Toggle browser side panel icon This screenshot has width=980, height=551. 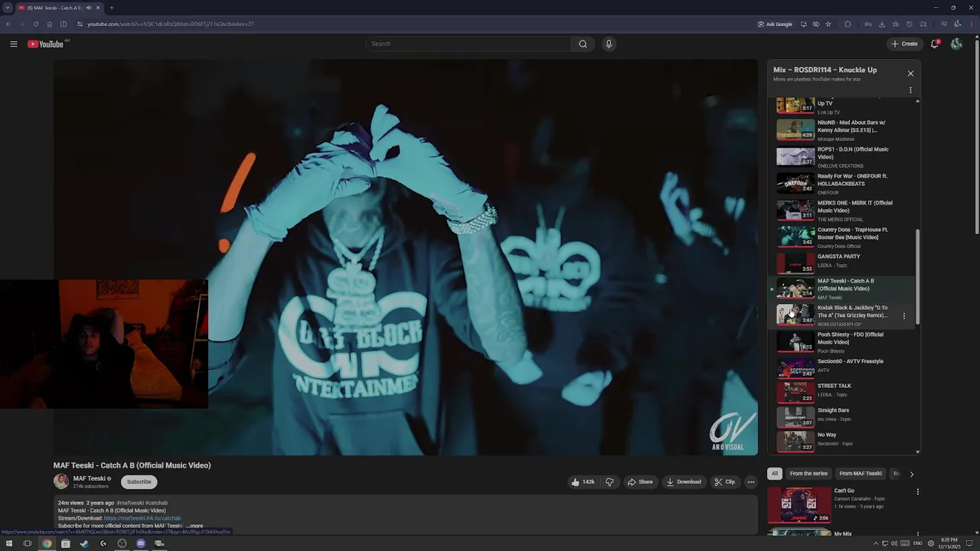64,24
